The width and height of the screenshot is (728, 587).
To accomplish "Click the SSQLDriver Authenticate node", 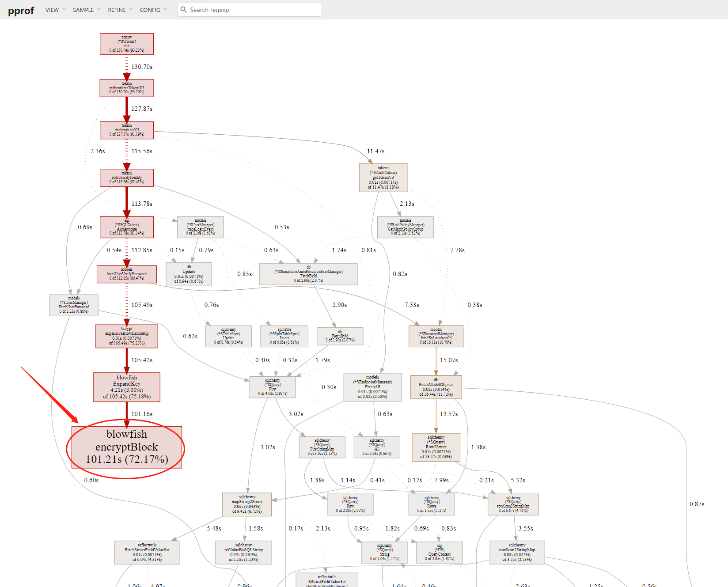I will (127, 227).
